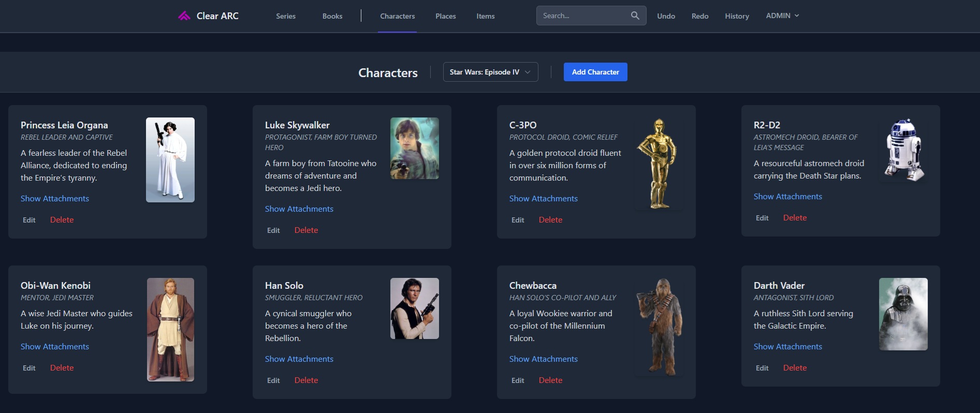Show attachments for Princess Leia Organa

(55, 198)
